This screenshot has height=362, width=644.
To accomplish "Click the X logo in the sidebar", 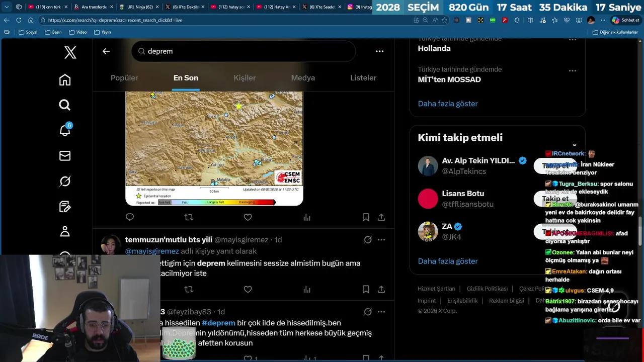I will pos(70,52).
